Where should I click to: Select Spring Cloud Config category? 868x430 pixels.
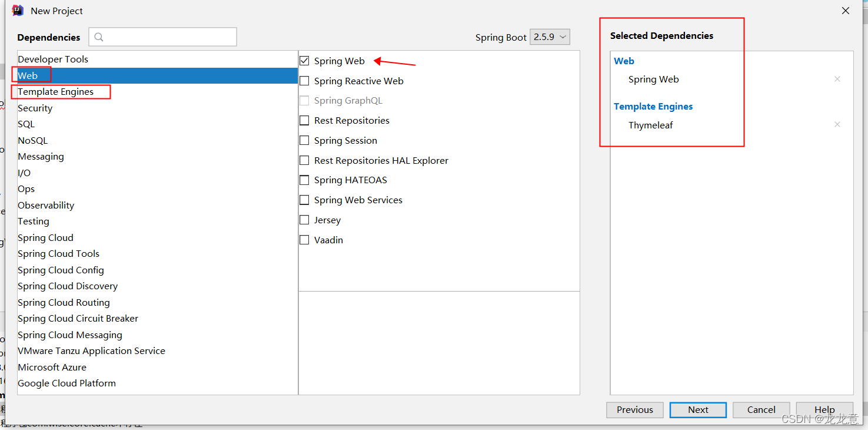point(158,270)
